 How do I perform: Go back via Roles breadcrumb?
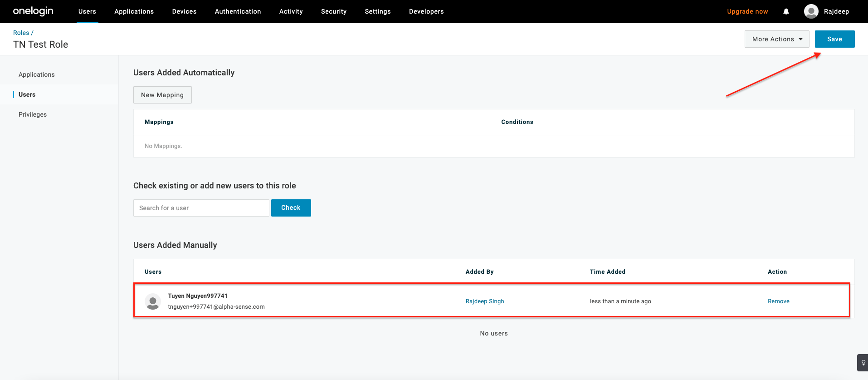(x=21, y=33)
